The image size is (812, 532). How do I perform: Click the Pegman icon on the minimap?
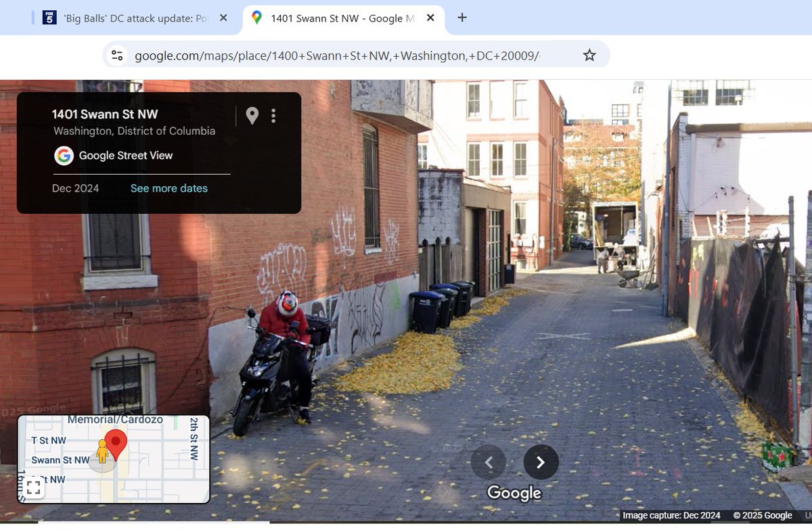click(x=102, y=452)
